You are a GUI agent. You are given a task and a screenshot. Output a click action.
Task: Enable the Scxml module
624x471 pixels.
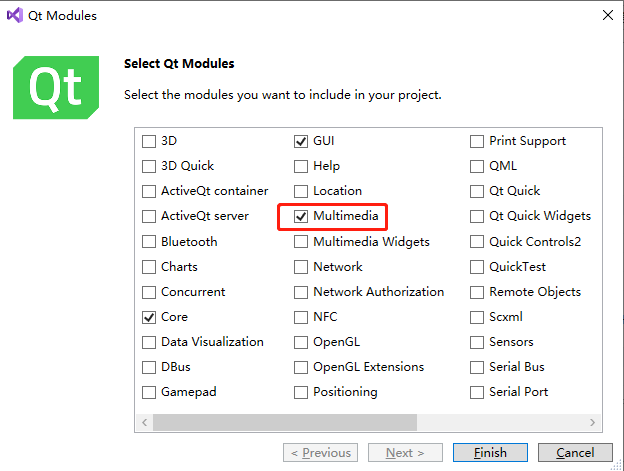tap(477, 317)
